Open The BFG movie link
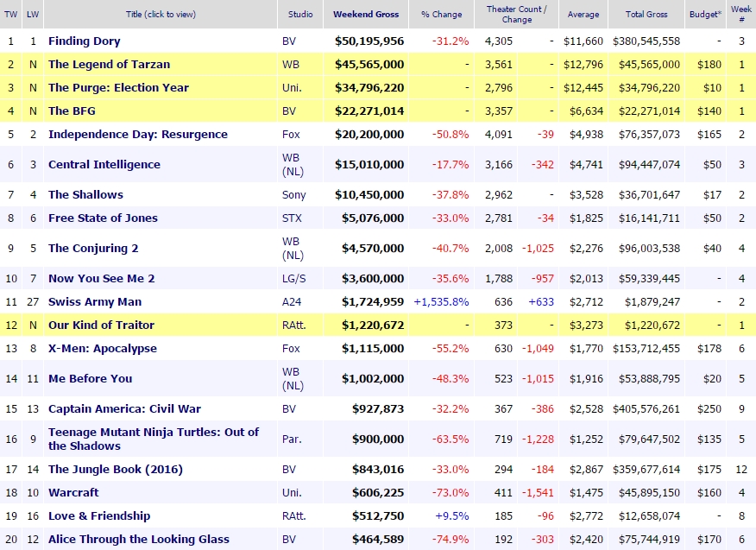756x550 pixels. click(x=72, y=111)
